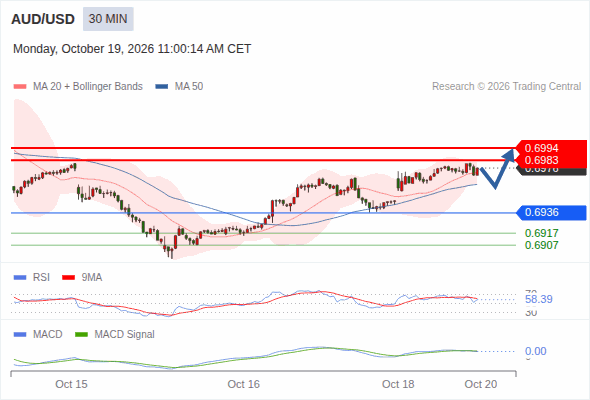Click the MACD Signal legend label
This screenshot has width=590, height=400.
click(125, 335)
